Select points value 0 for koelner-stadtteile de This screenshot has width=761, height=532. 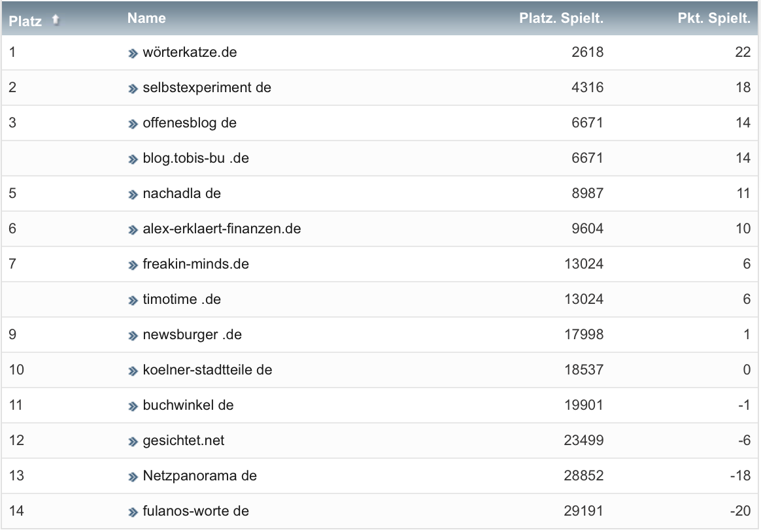pyautogui.click(x=747, y=370)
